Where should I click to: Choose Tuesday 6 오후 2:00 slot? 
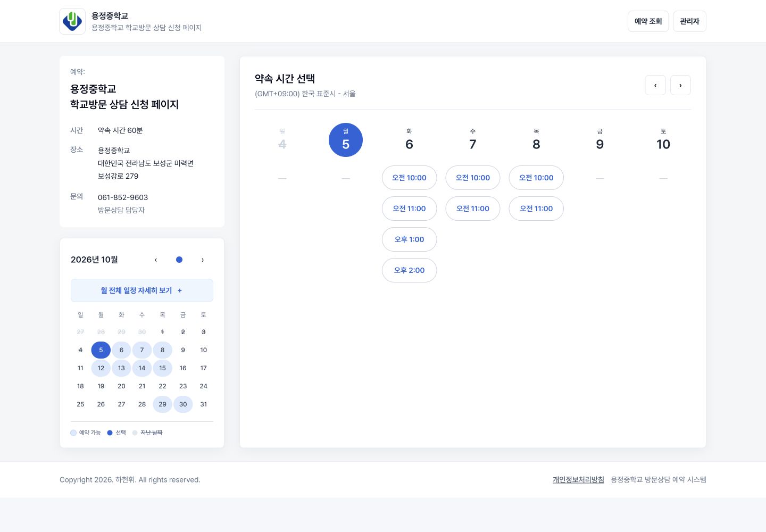(409, 270)
